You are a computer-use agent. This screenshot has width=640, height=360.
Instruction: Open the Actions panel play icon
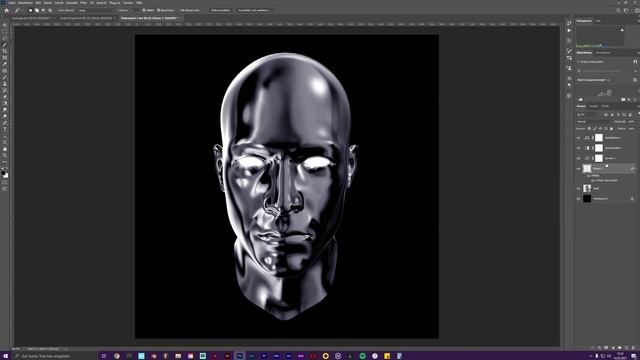[x=569, y=31]
